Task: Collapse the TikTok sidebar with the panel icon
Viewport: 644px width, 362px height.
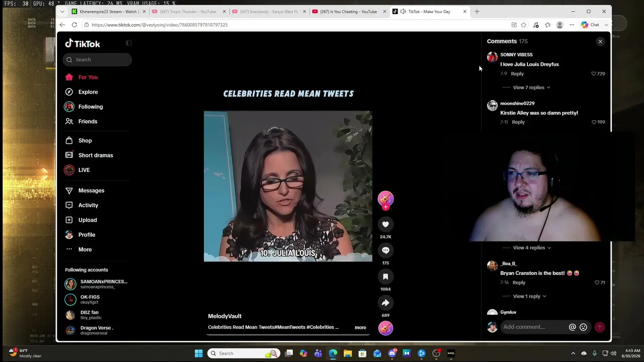Action: tap(129, 43)
